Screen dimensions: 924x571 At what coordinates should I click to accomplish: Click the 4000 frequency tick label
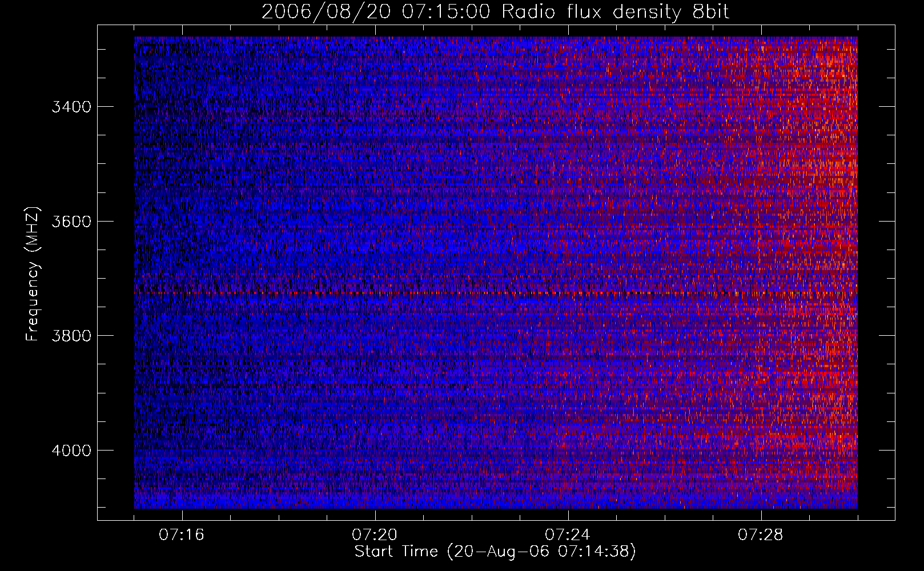pos(71,451)
